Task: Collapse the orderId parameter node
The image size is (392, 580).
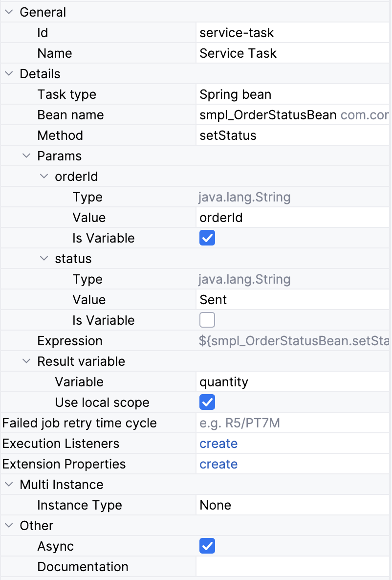Action: pyautogui.click(x=44, y=177)
